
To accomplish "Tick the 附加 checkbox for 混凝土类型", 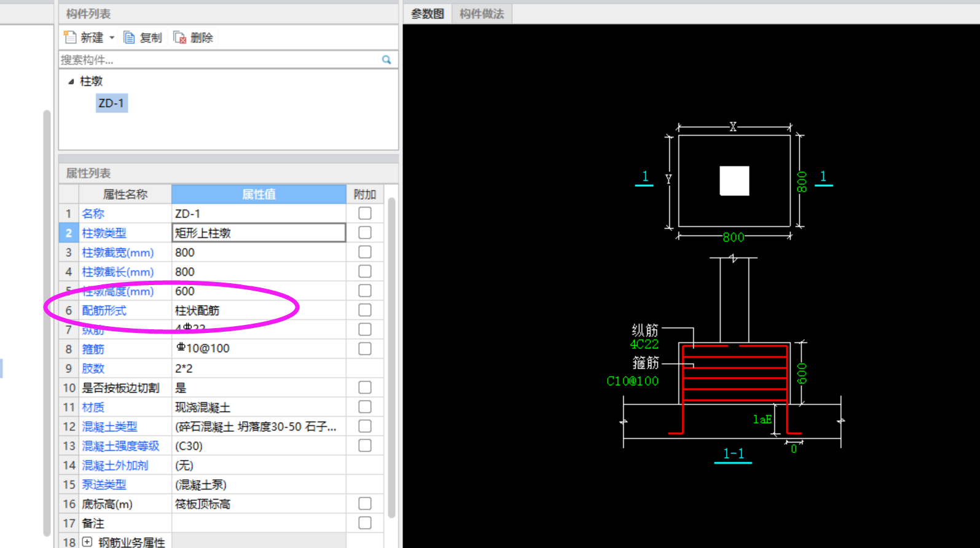I will pos(365,426).
